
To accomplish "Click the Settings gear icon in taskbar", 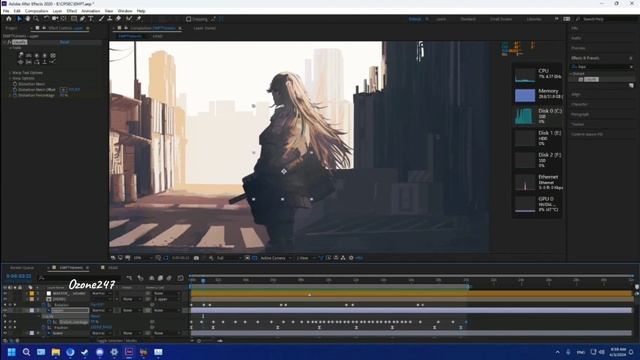I will tap(114, 352).
